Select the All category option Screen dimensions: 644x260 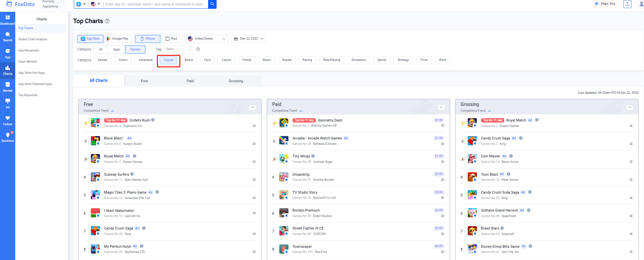101,49
